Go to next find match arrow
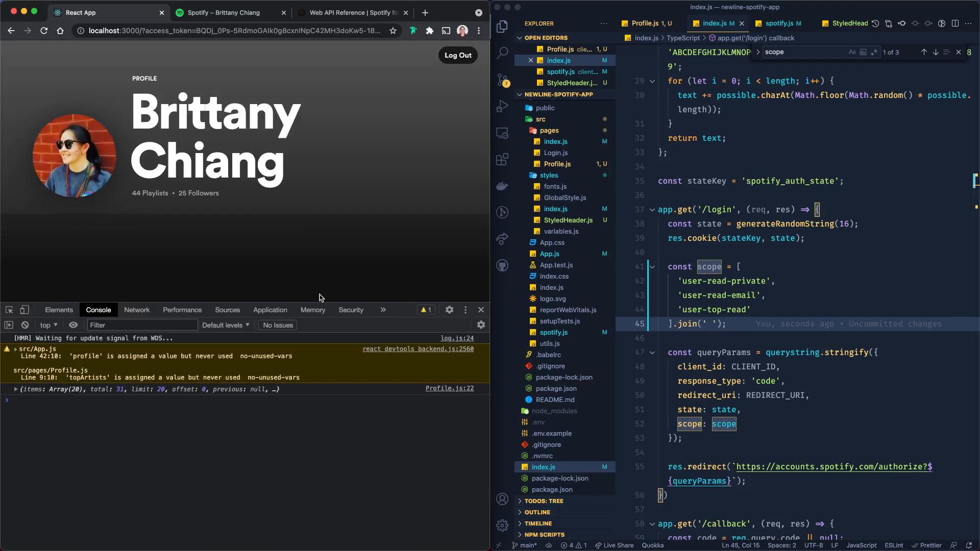This screenshot has width=980, height=551. click(936, 52)
